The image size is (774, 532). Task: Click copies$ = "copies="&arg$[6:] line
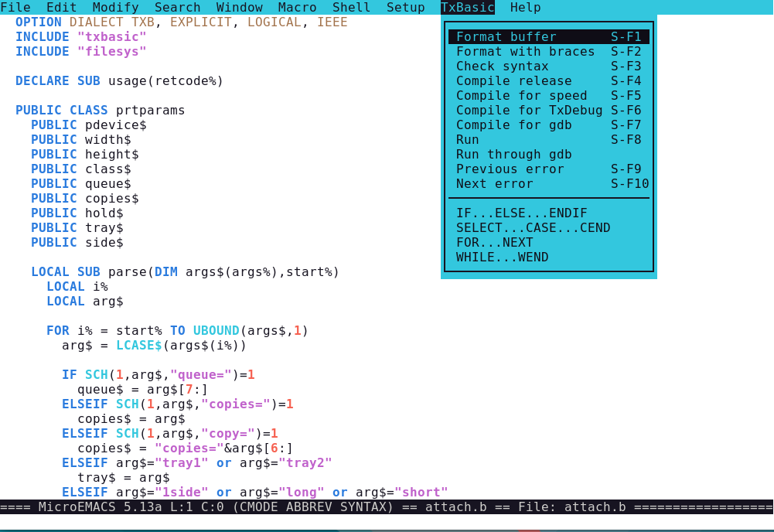click(185, 448)
